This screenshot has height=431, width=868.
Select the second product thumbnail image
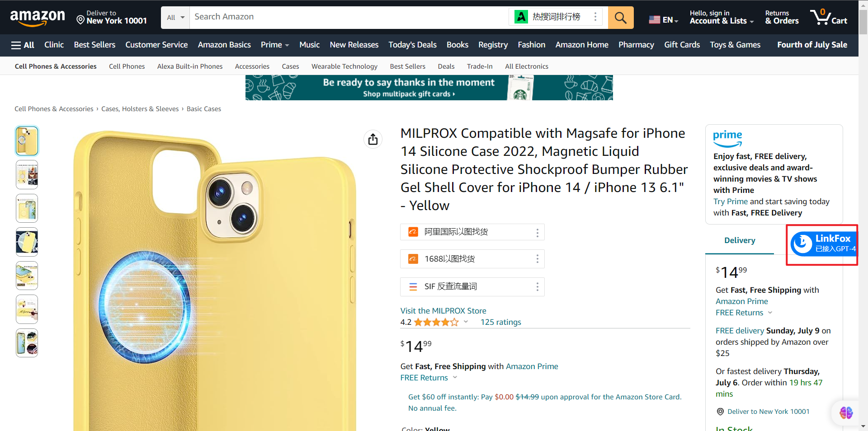27,174
